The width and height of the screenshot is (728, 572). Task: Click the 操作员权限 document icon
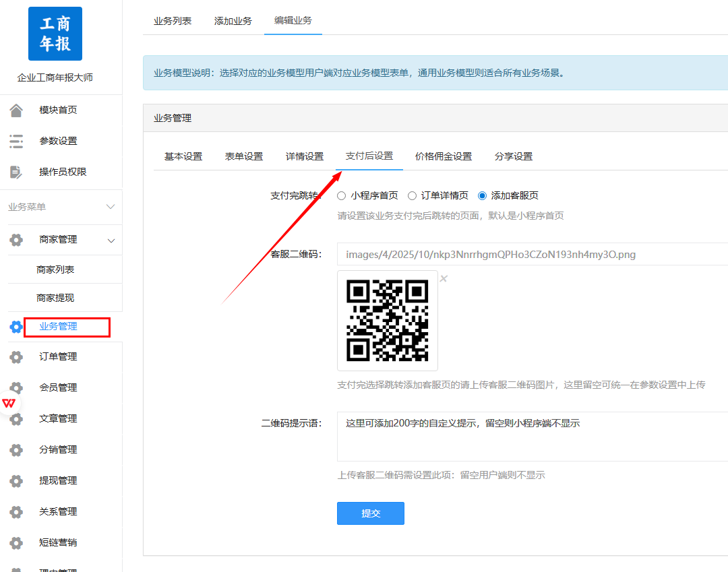pyautogui.click(x=16, y=172)
